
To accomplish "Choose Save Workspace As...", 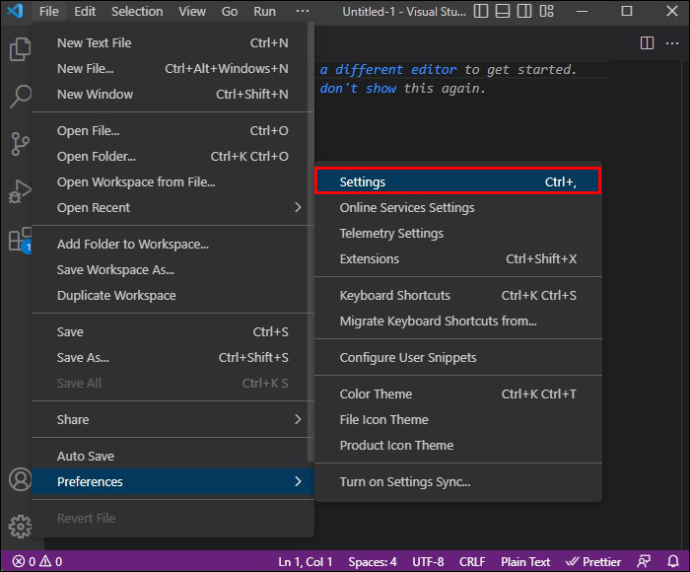I will [172, 269].
